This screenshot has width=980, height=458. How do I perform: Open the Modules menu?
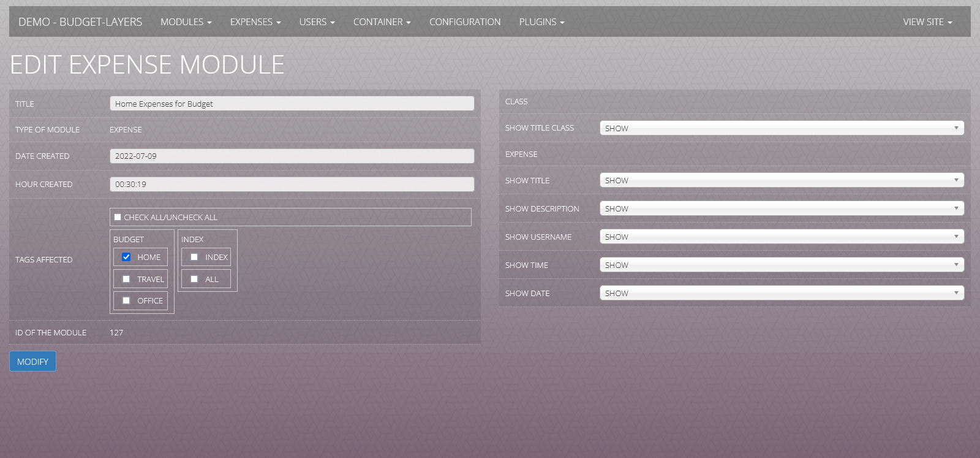186,22
